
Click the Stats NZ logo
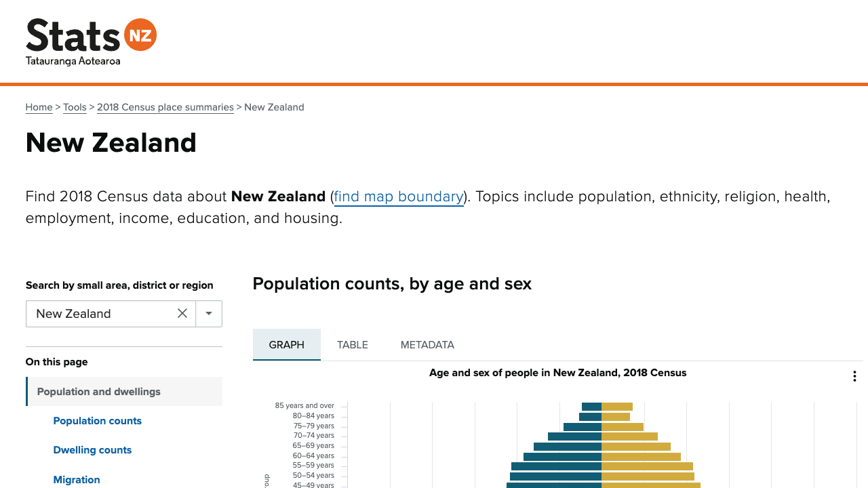[91, 42]
